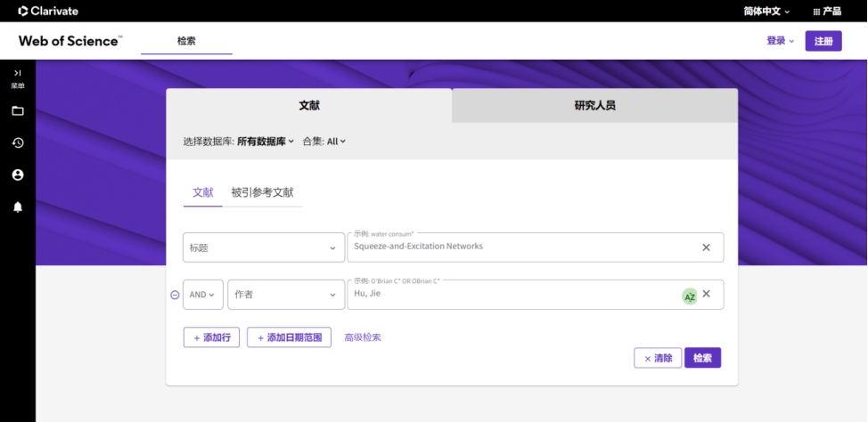Switch to the 研究人员 tab

click(595, 106)
